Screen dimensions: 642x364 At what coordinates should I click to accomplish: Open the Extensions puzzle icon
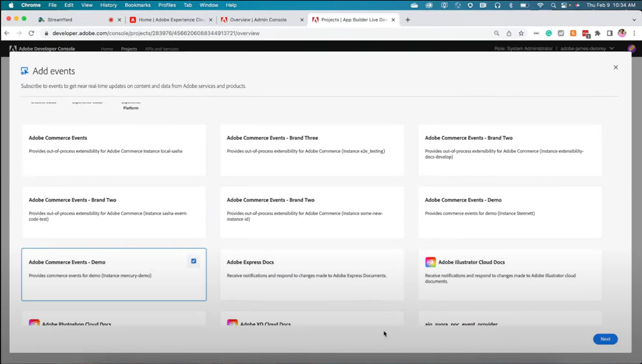pyautogui.click(x=598, y=33)
